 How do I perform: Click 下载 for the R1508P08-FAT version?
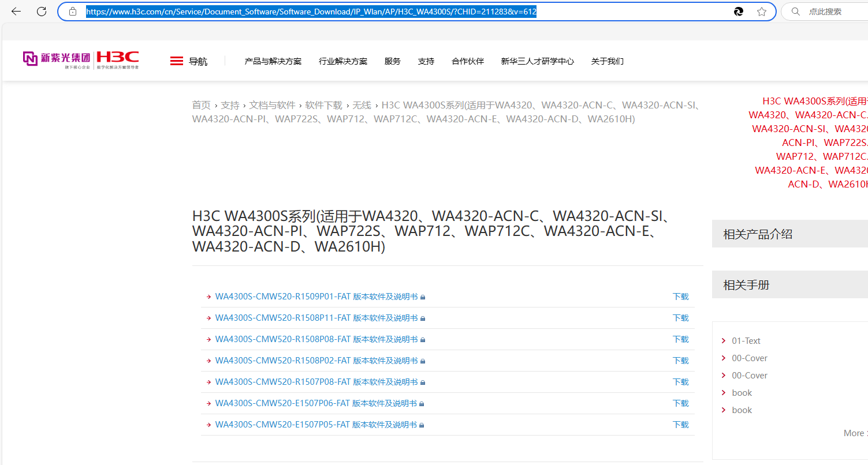point(681,339)
